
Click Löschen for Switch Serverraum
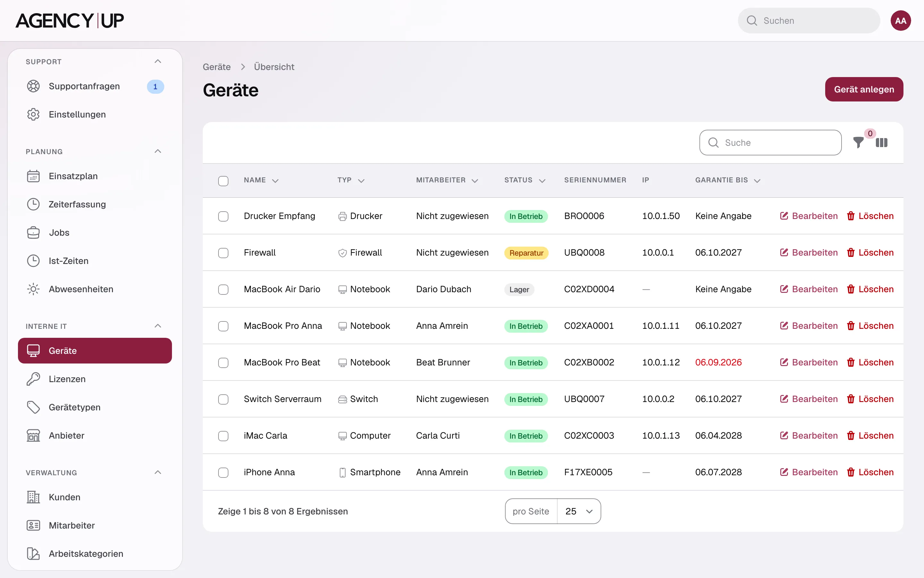click(870, 399)
